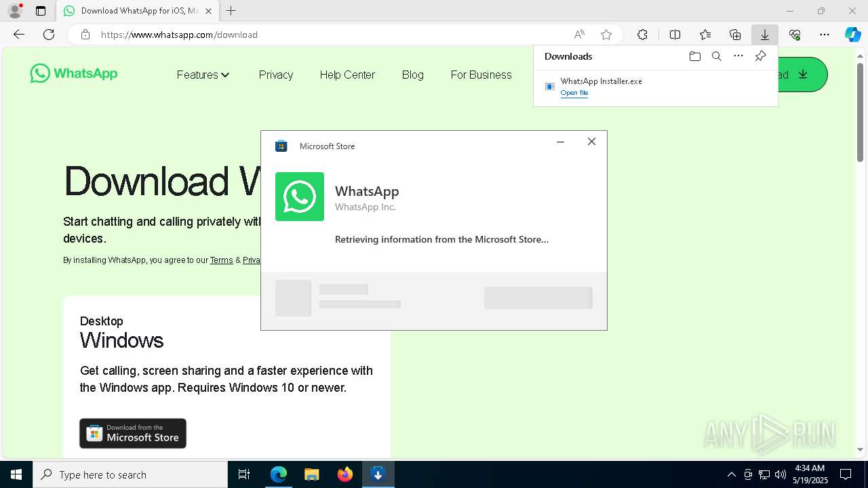Show hidden system tray icons
Screen dimensions: 868x488
(x=731, y=474)
